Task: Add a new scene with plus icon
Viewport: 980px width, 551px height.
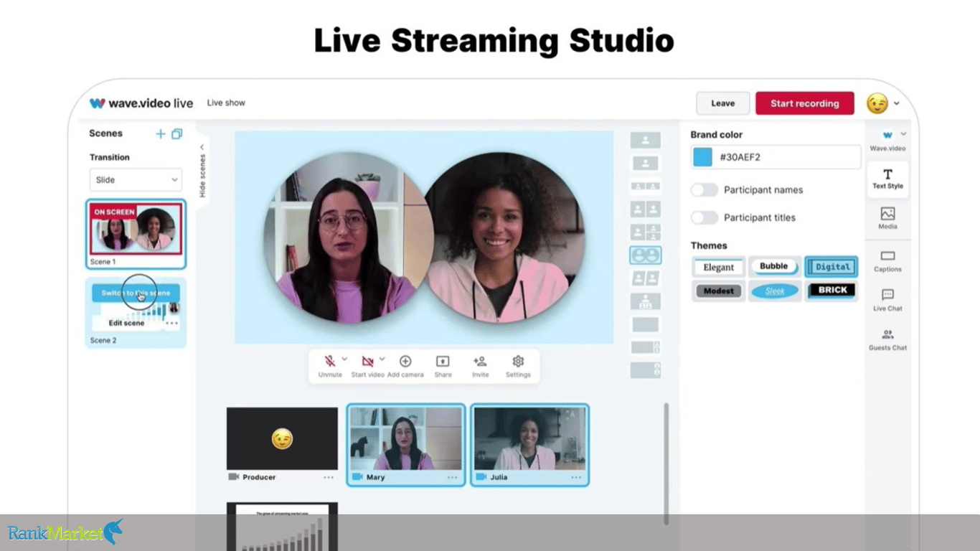Action: click(161, 133)
